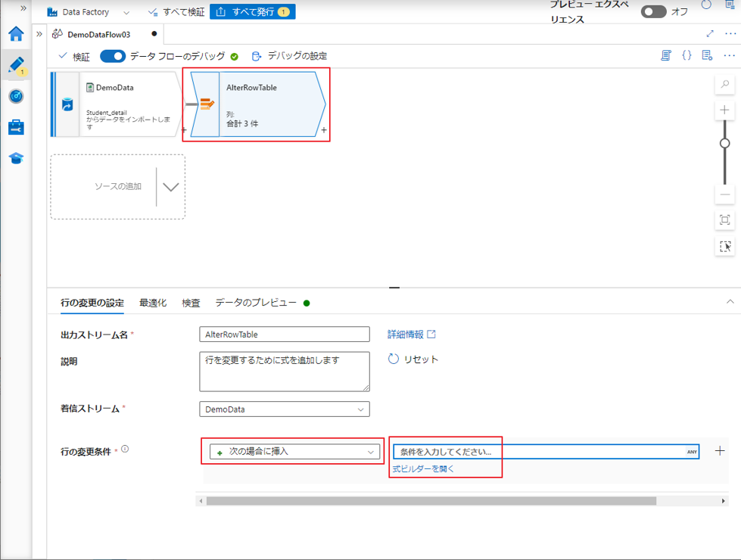Select the Author pencil icon in sidebar
Viewport: 741px width, 560px height.
(x=16, y=65)
